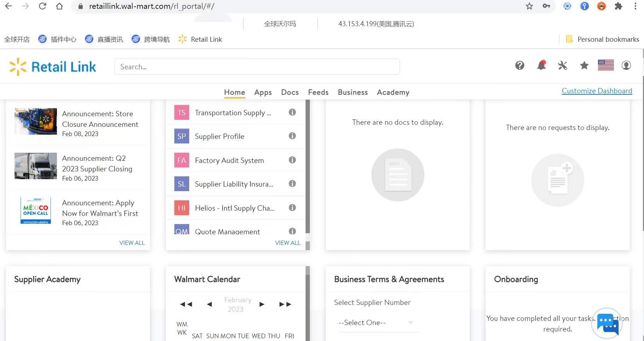Open the Apps tab

tap(263, 92)
